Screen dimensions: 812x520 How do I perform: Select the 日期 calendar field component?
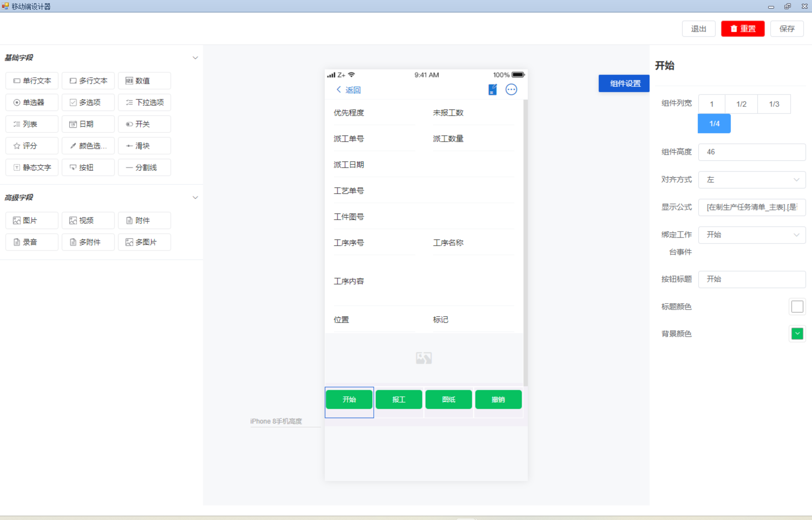point(88,124)
